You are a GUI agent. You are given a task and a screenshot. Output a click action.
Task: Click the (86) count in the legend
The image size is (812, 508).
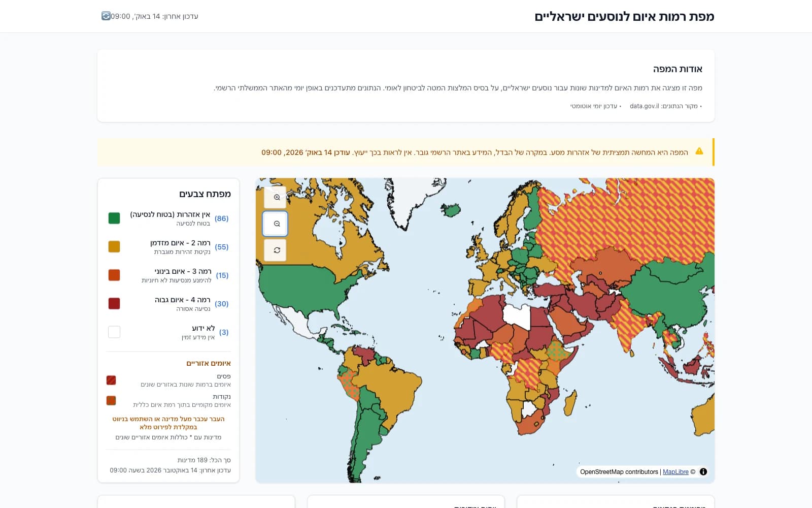pyautogui.click(x=222, y=218)
